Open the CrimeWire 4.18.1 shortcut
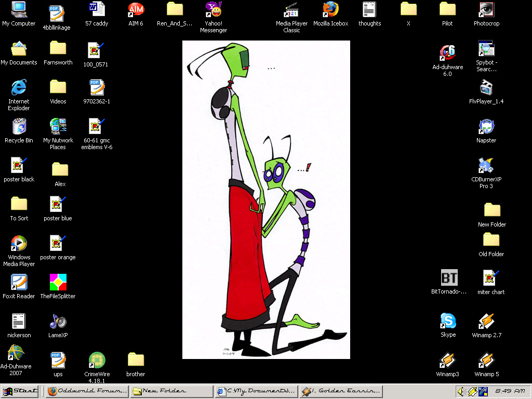Viewport: 532px width, 399px height. click(x=97, y=360)
